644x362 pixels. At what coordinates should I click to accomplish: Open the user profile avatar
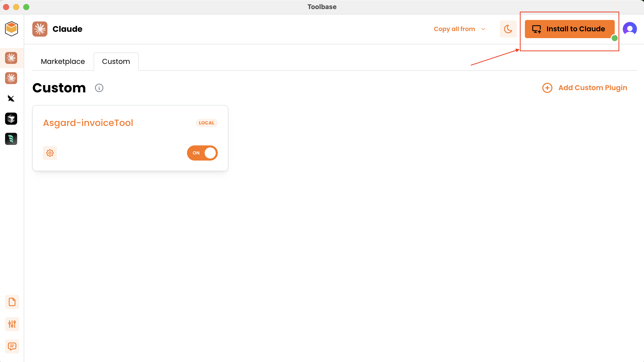click(630, 29)
